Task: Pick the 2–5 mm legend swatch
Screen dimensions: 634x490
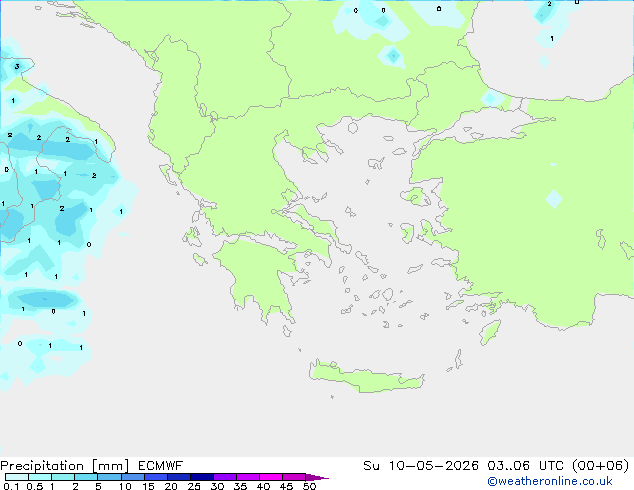Action: tap(86, 477)
